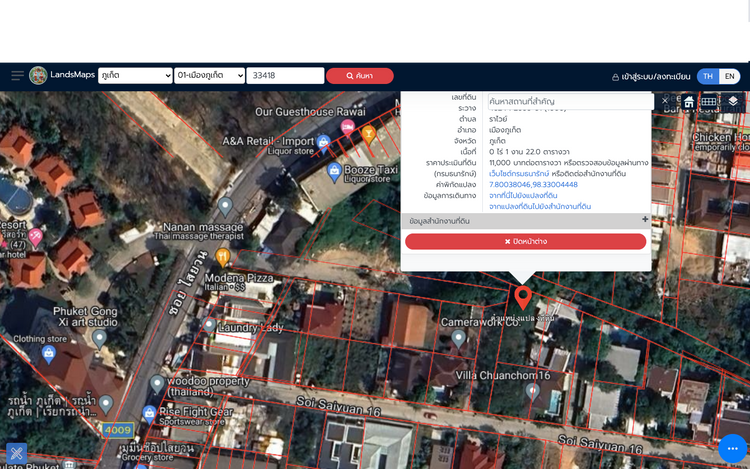Open the coordinates link 7.80038046,98.33004448

click(x=533, y=184)
